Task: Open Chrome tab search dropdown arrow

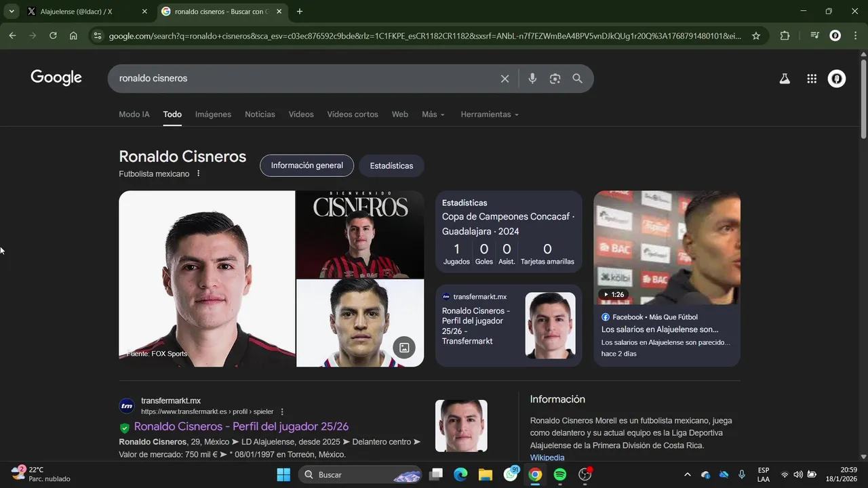Action: [x=12, y=12]
